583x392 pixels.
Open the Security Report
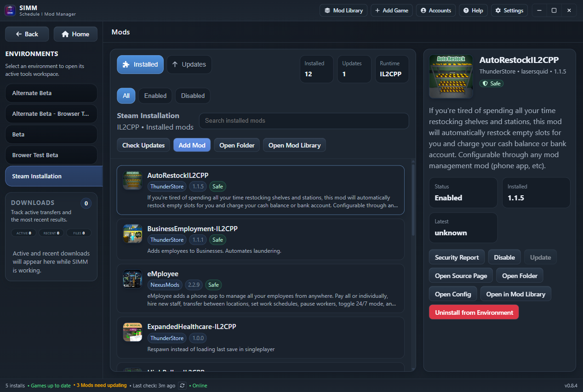click(x=457, y=257)
